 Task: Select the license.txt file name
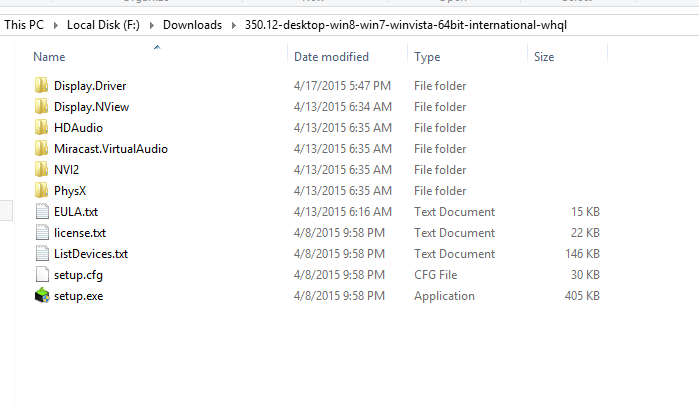click(80, 233)
